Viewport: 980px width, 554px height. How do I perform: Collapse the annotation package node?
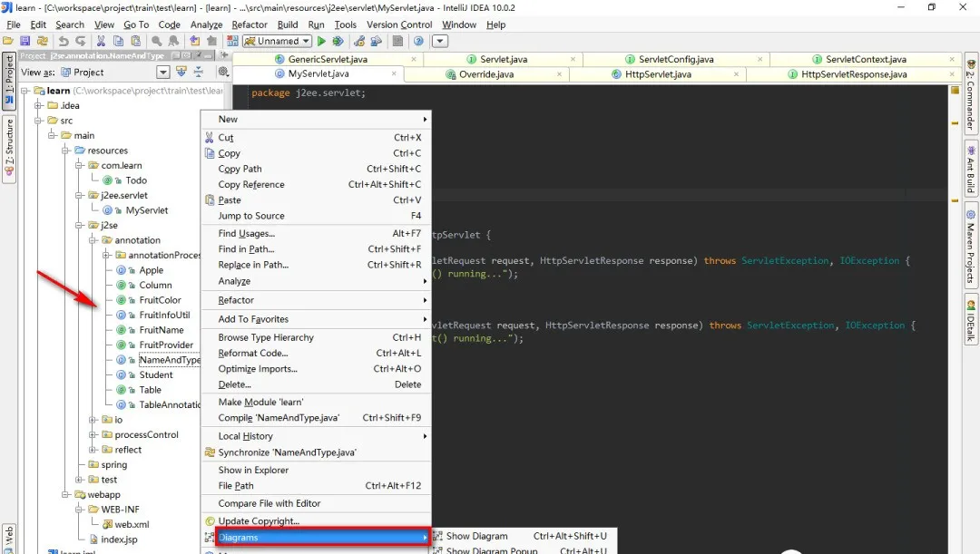(x=93, y=240)
